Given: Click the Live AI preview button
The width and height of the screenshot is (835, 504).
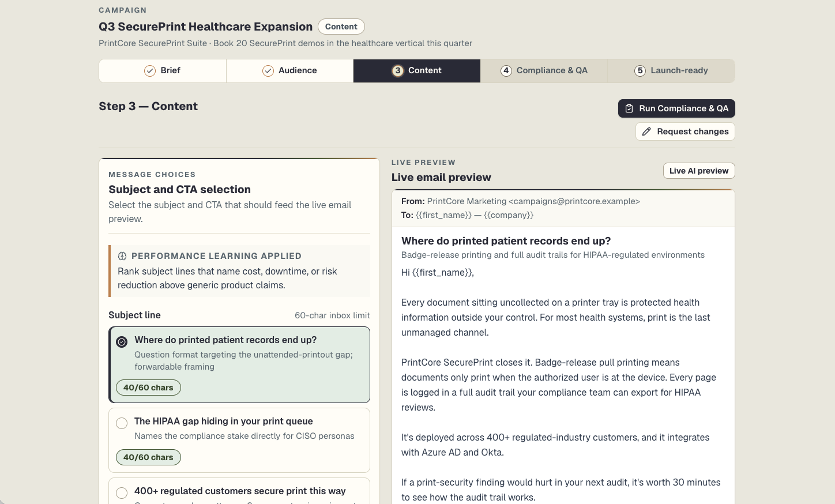Looking at the screenshot, I should 699,171.
